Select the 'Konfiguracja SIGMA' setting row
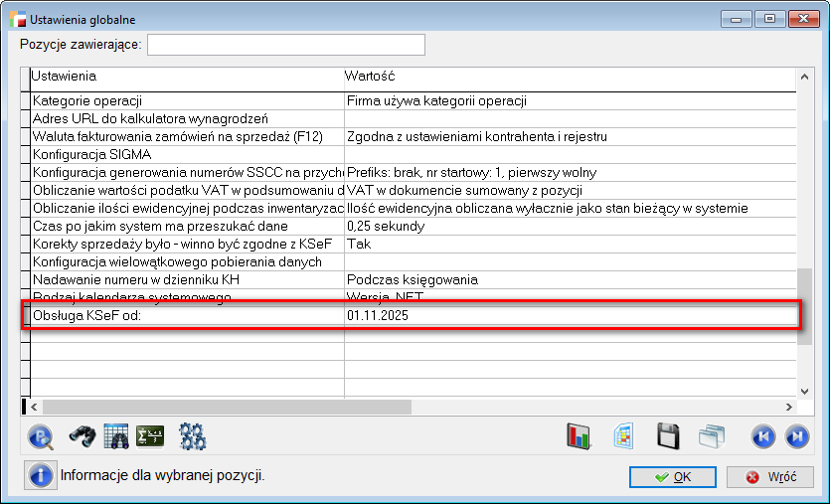The image size is (830, 504). coord(187,154)
